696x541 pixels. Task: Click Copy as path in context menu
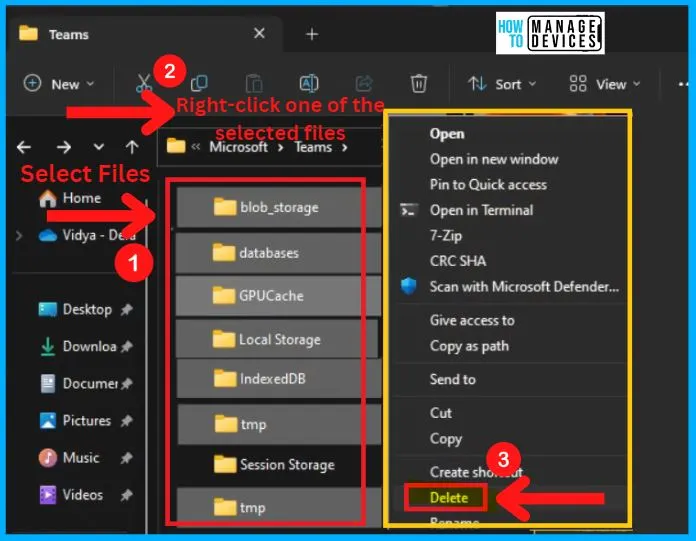coord(469,346)
